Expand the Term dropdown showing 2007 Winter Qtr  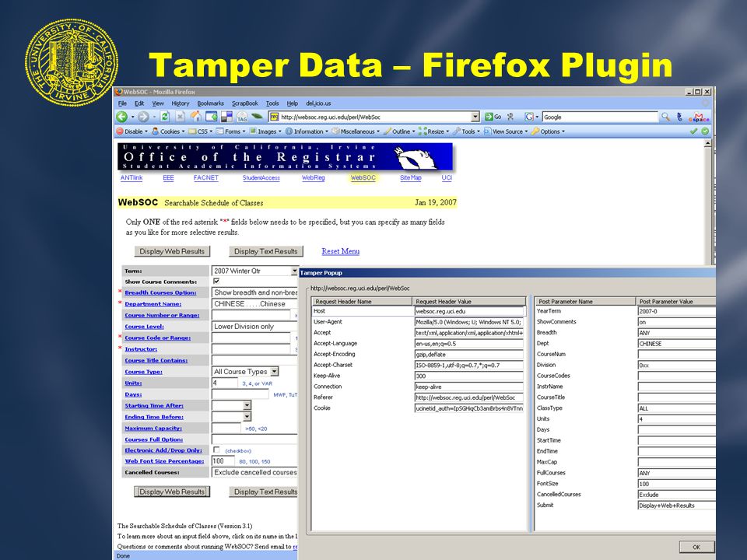[294, 271]
